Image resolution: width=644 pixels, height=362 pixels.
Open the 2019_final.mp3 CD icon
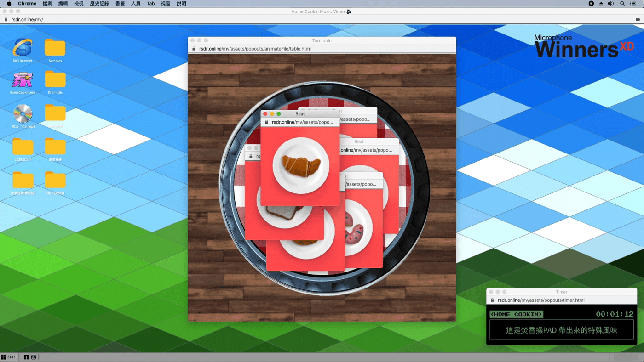23,116
